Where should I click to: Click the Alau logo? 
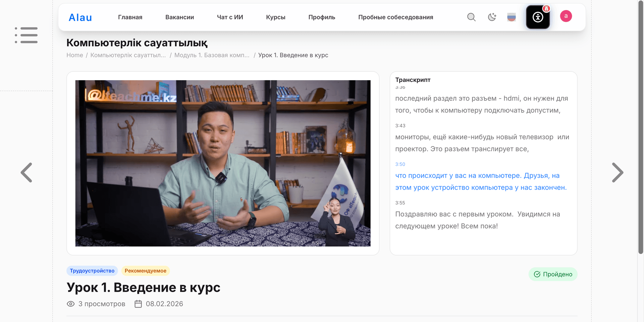[x=80, y=17]
